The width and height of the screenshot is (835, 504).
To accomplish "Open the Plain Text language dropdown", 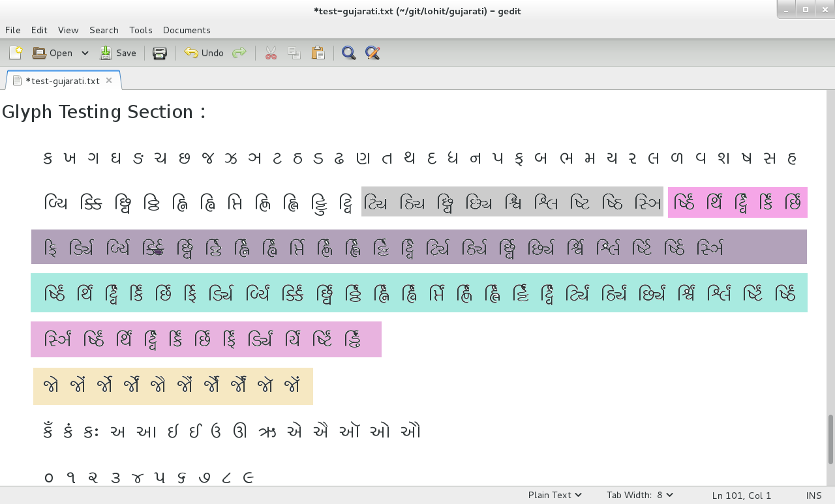I will [x=555, y=495].
